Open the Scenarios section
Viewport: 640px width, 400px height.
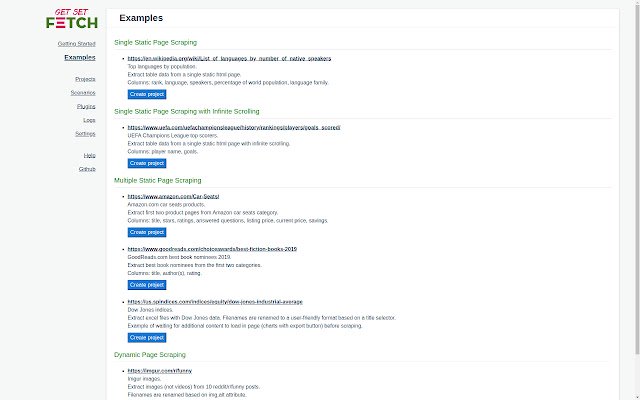(x=83, y=92)
